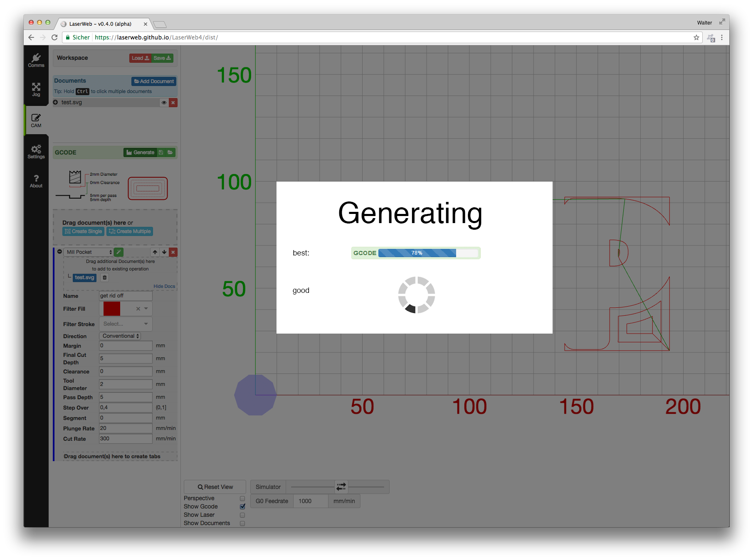Click the green magic wand icon

[x=119, y=252]
